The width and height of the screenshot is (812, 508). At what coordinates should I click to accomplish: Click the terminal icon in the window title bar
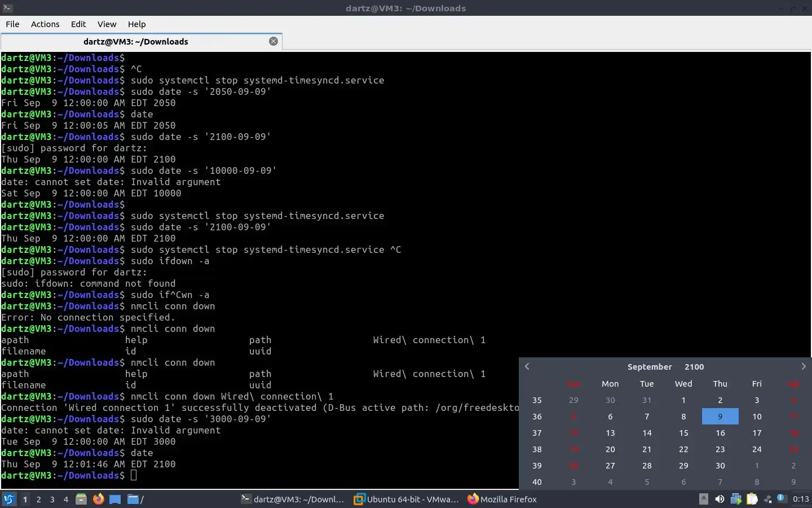(7, 8)
